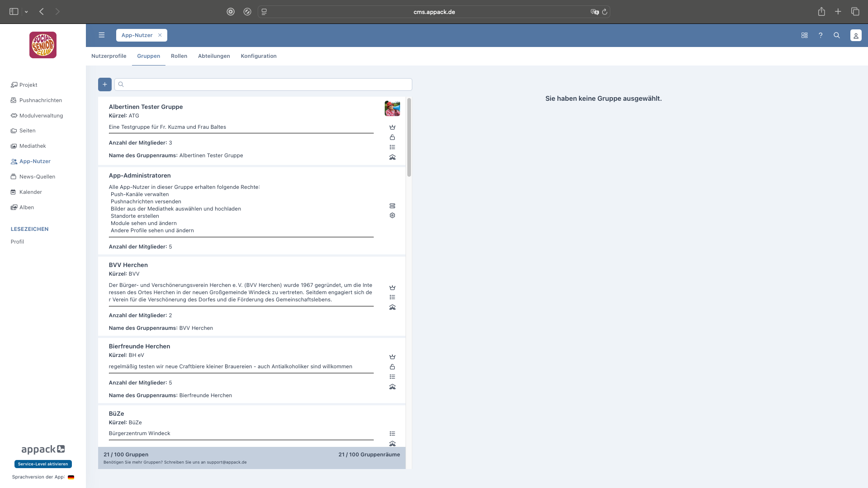Click the crown icon on Albertinen Tester Gruppe
The width and height of the screenshot is (868, 488).
[392, 127]
